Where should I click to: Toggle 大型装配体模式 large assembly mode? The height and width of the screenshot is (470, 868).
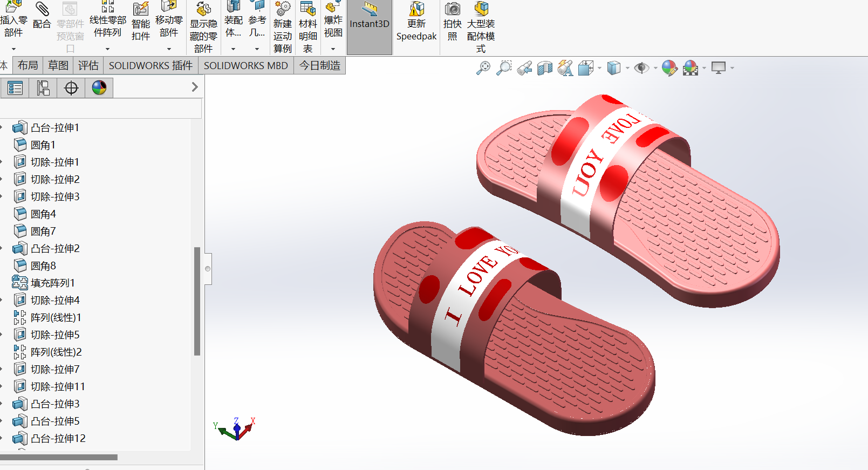[x=481, y=27]
